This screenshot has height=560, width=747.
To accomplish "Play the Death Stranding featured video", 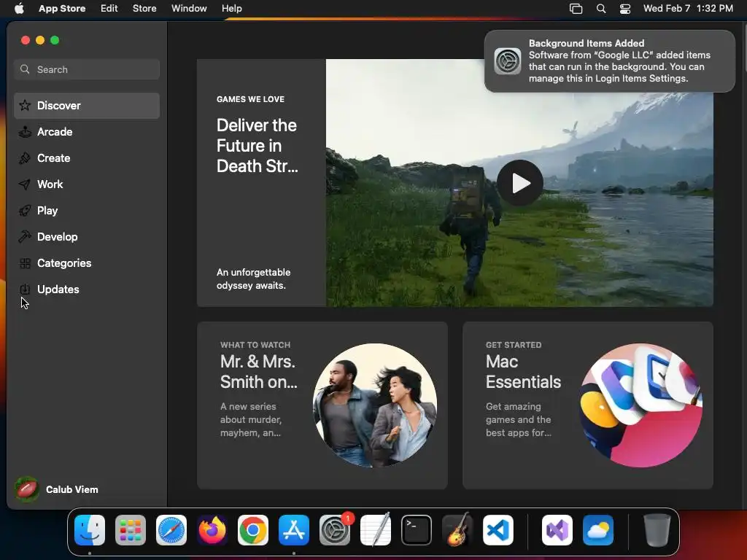I will pyautogui.click(x=519, y=183).
